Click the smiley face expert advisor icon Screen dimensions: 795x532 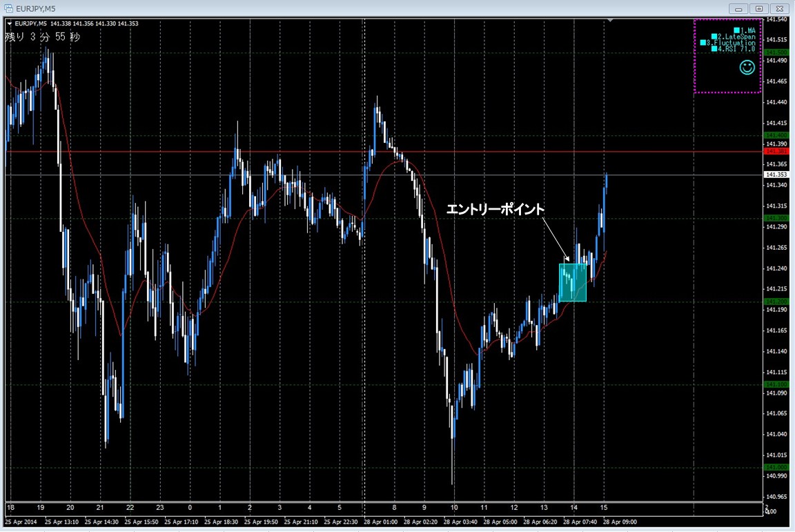(747, 67)
